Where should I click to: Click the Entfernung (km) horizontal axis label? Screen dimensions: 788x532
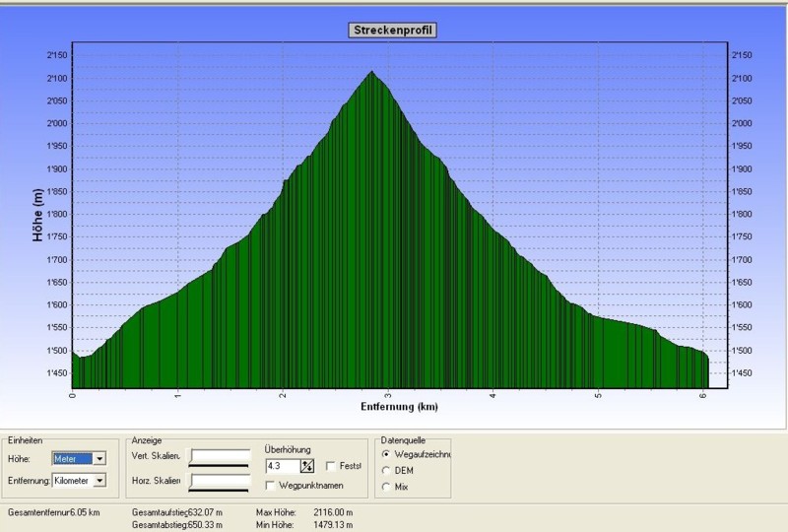point(399,406)
